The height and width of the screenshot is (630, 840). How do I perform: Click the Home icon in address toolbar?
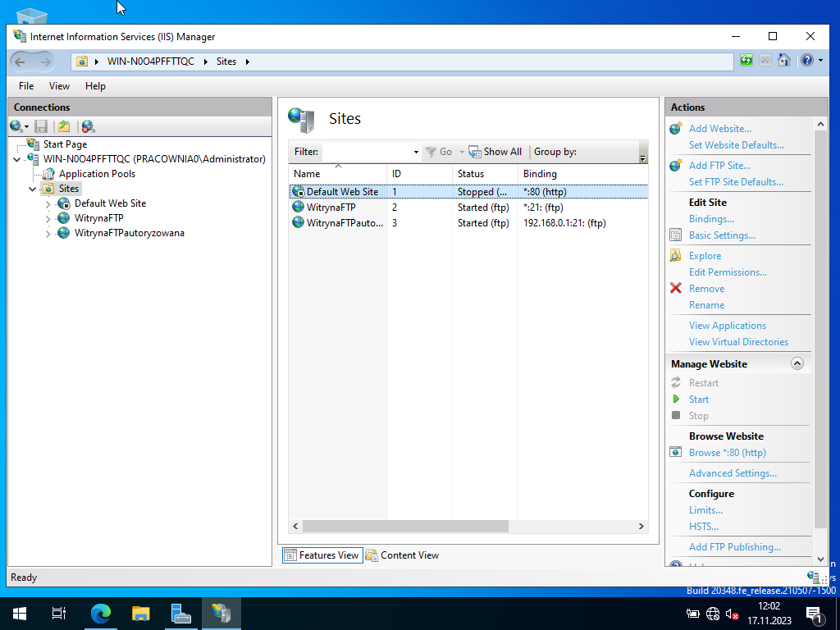tap(783, 60)
